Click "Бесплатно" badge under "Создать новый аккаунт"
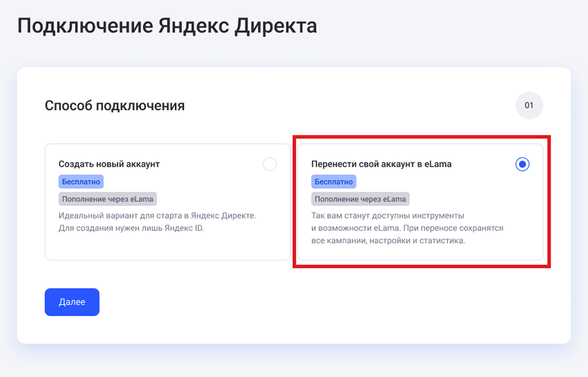 point(81,182)
